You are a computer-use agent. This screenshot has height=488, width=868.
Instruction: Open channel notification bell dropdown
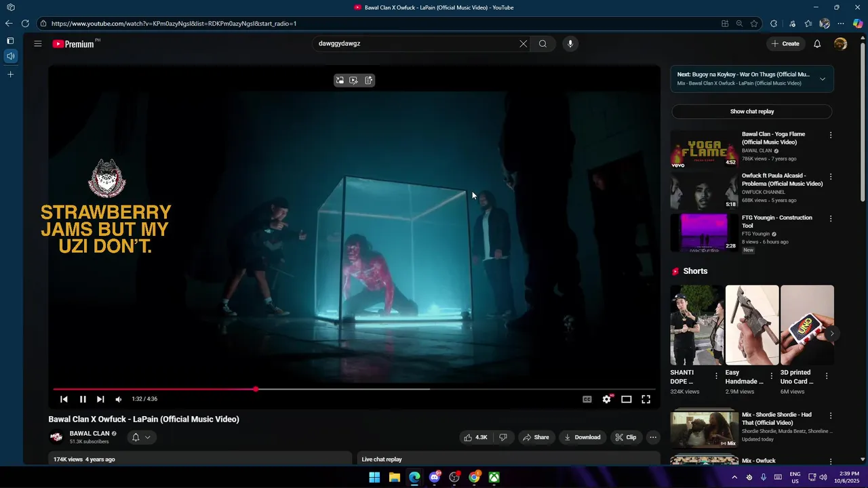tap(141, 437)
